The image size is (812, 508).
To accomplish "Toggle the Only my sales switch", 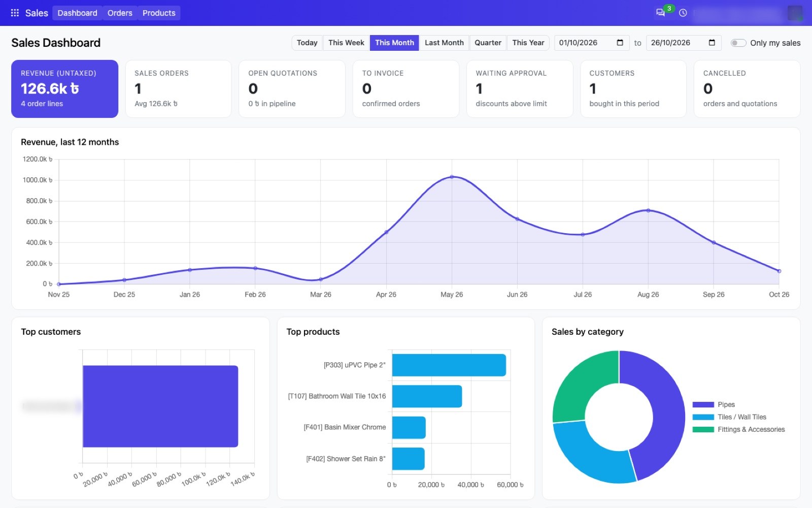I will [738, 43].
